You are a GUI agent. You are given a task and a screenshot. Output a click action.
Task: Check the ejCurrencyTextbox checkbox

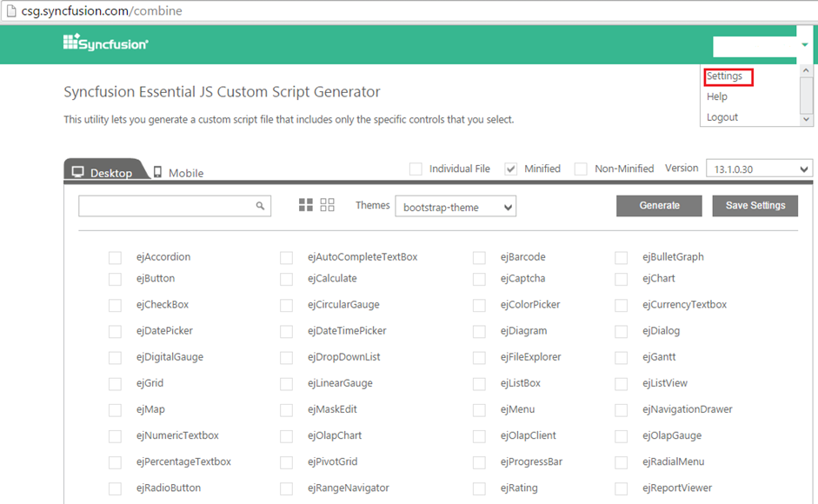tap(621, 305)
